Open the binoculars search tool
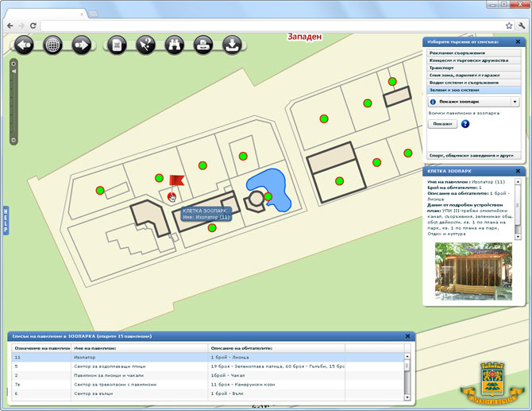Image resolution: width=532 pixels, height=411 pixels. tap(175, 45)
